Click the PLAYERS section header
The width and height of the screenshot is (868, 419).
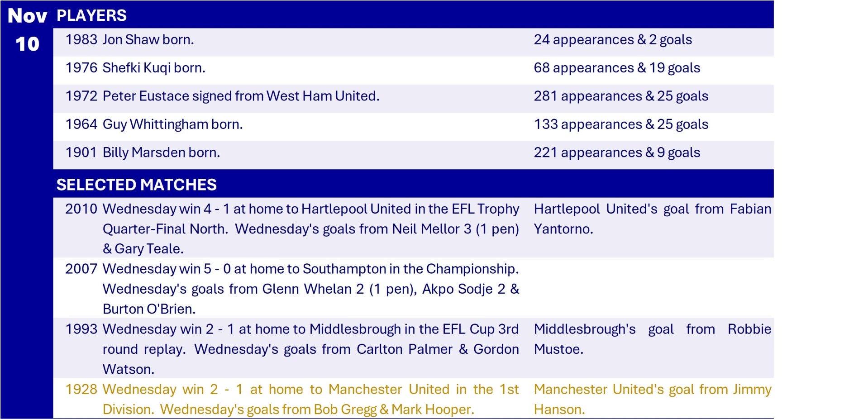91,15
